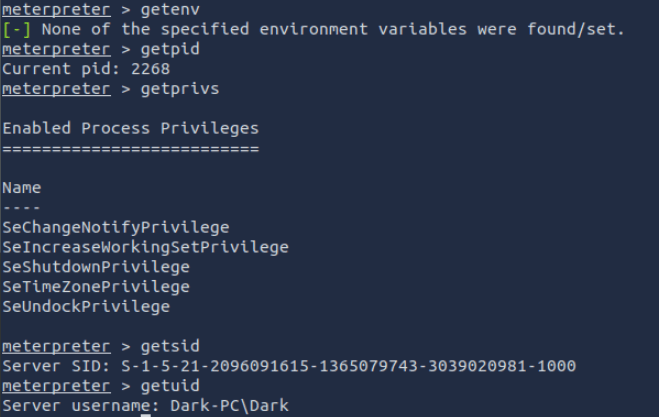Screen dimensions: 659x417
Task: Select the SeIncreaseWorkingSetPrivilege entry
Action: [x=145, y=247]
